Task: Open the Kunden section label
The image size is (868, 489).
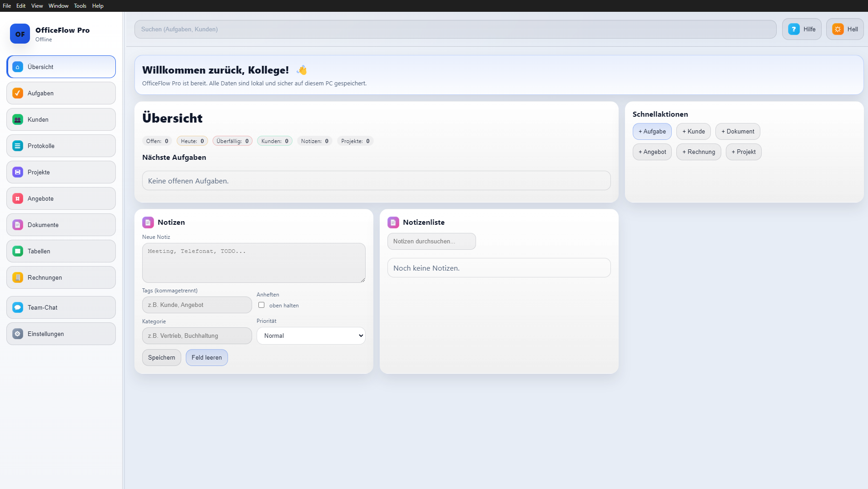Action: [38, 119]
